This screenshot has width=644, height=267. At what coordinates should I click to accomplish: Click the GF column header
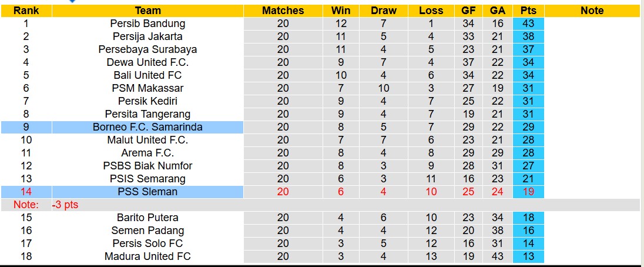coord(468,11)
